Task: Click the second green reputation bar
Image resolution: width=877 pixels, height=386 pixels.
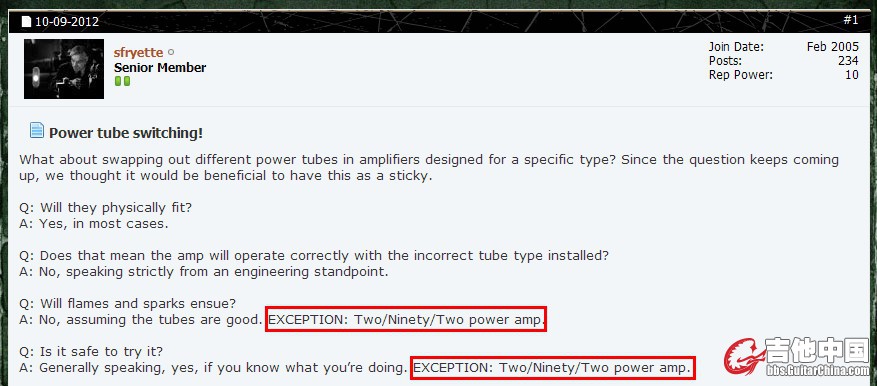Action: pyautogui.click(x=126, y=82)
